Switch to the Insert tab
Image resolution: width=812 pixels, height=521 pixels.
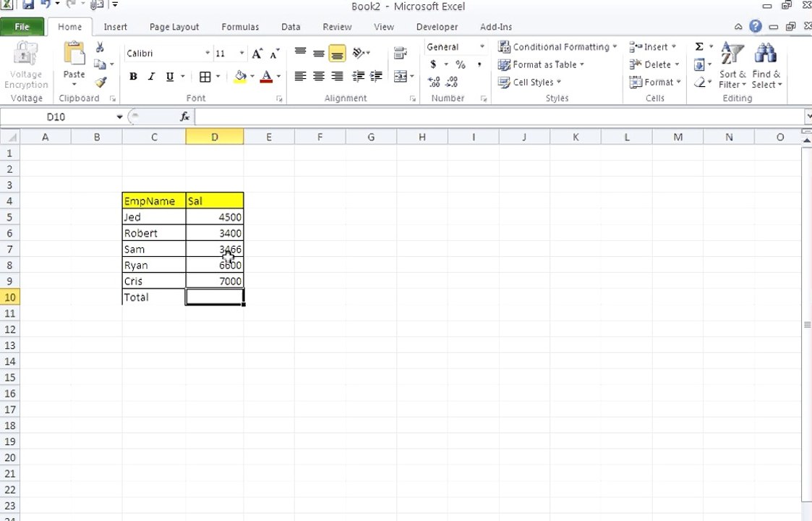(115, 27)
